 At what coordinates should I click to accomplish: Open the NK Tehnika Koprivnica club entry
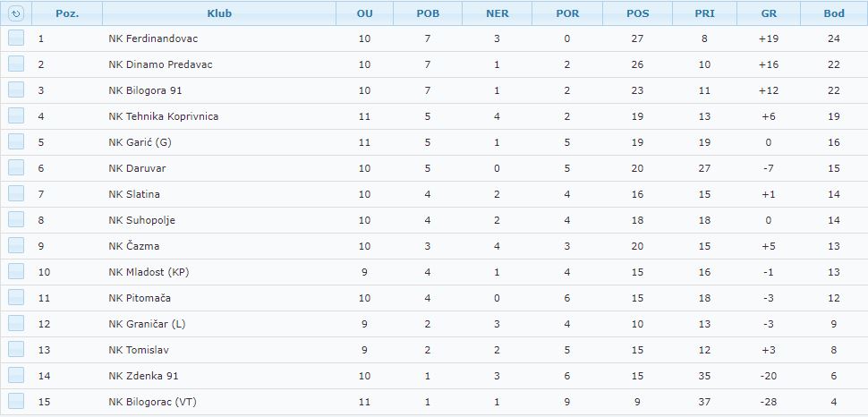(163, 116)
